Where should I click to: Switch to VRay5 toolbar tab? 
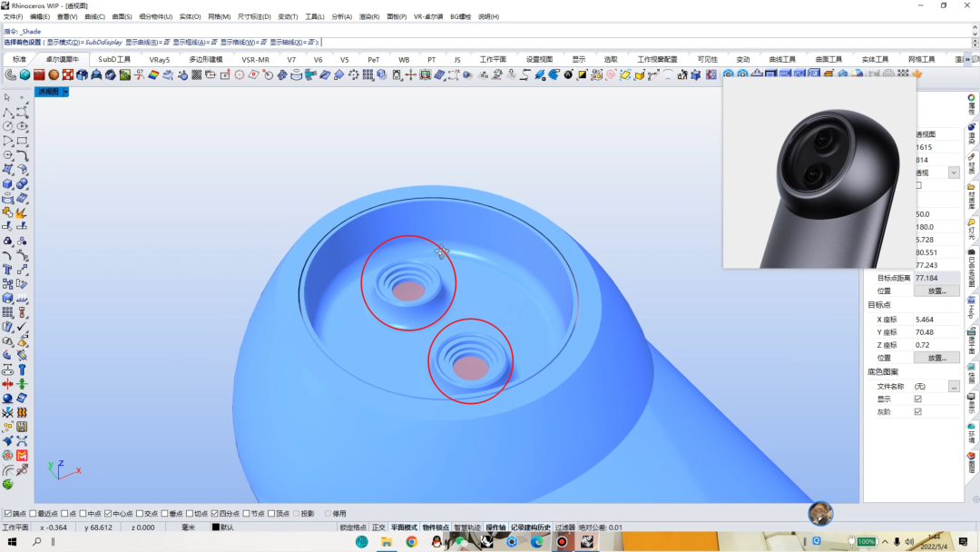(x=160, y=59)
